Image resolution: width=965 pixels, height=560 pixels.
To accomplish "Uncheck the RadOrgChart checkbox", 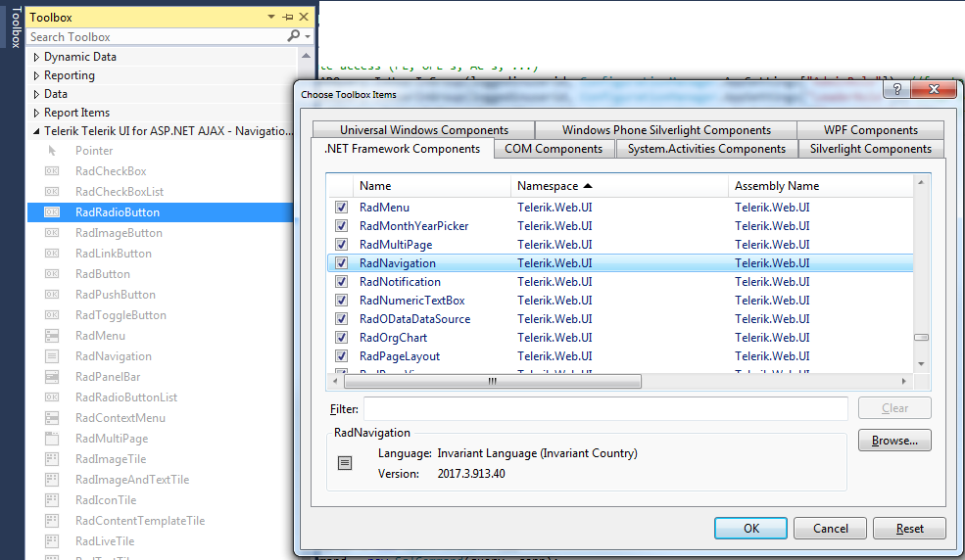I will click(341, 338).
